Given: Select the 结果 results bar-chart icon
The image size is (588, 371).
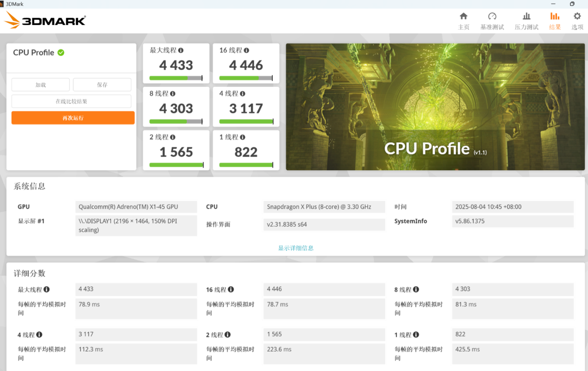Looking at the screenshot, I should point(555,16).
